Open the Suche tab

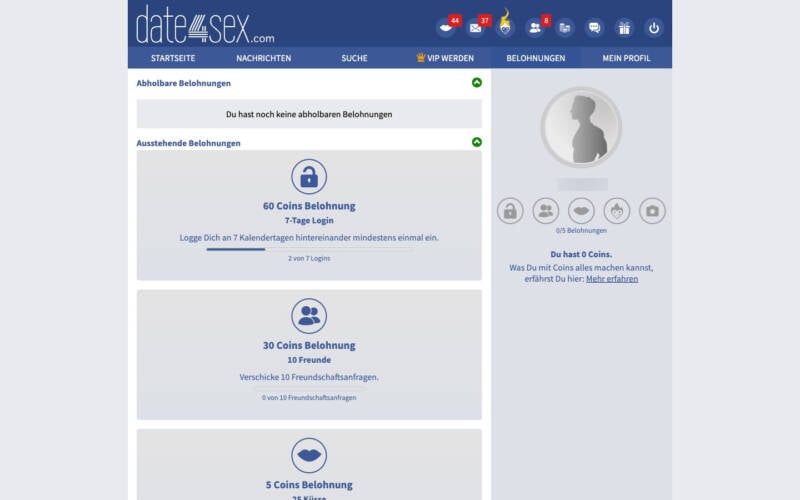(355, 58)
